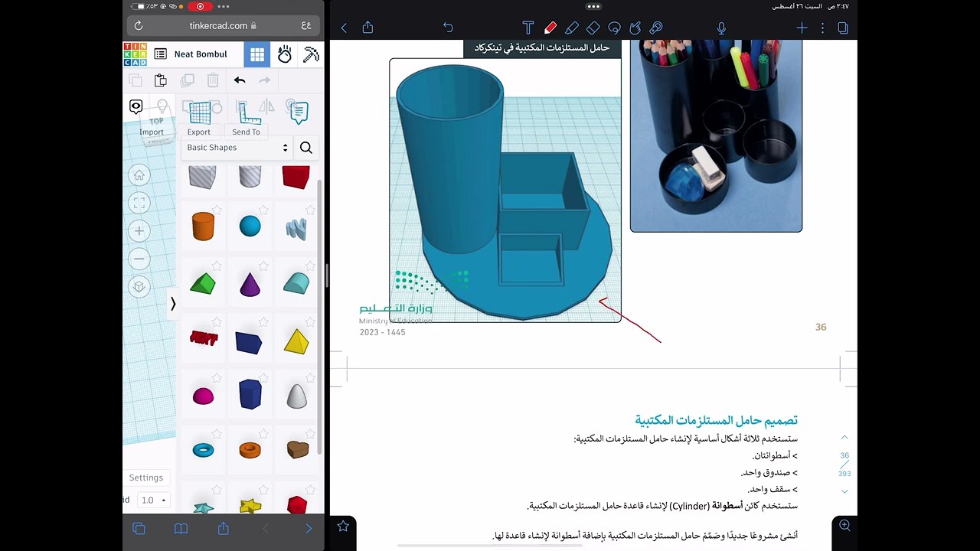980x551 pixels.
Task: Click the tinkercad.com address field
Action: point(223,25)
